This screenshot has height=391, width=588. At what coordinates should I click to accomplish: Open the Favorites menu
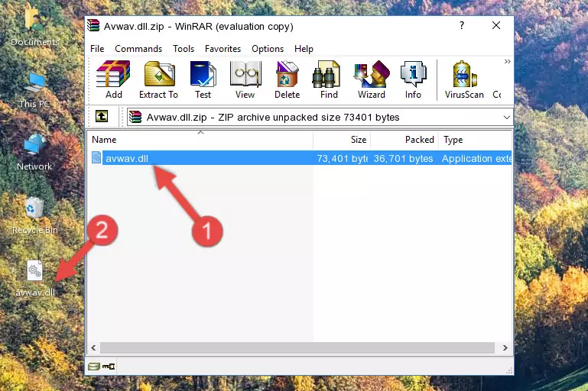click(223, 49)
